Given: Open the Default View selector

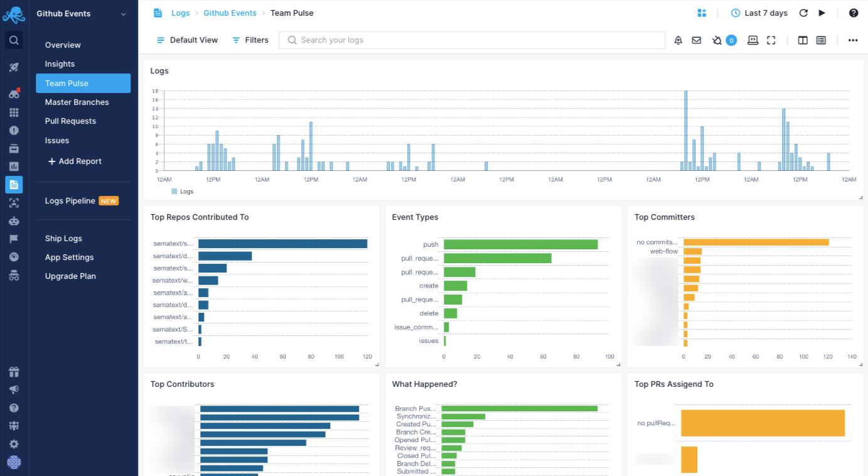Looking at the screenshot, I should tap(187, 40).
